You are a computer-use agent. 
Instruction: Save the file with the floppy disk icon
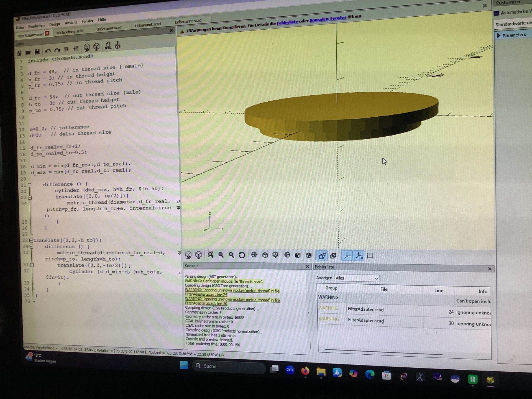click(x=37, y=52)
